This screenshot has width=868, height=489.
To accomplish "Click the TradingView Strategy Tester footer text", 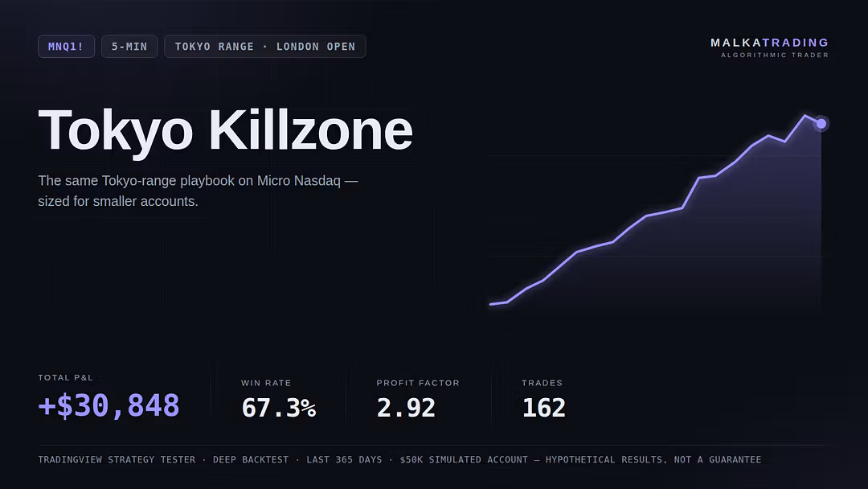I will coord(117,460).
